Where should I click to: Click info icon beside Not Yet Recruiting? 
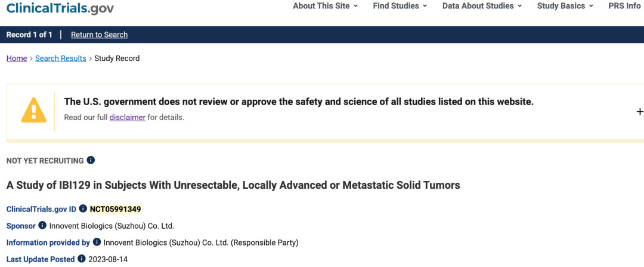(x=91, y=160)
